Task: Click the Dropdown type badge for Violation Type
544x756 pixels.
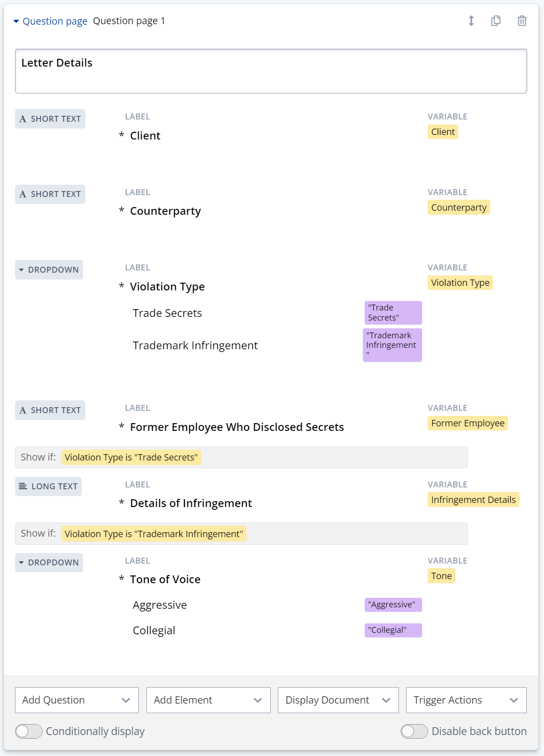Action: tap(49, 270)
